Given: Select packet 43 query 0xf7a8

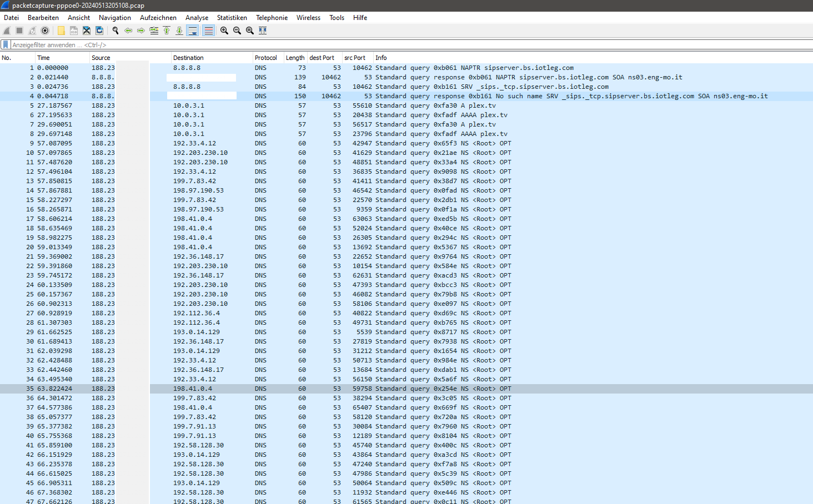Looking at the screenshot, I should (x=406, y=464).
